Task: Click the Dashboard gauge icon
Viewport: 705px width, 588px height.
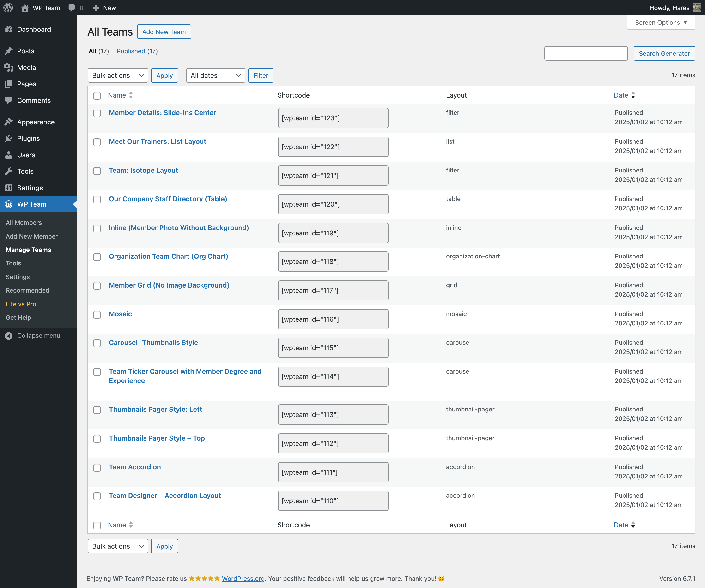Action: pyautogui.click(x=9, y=30)
